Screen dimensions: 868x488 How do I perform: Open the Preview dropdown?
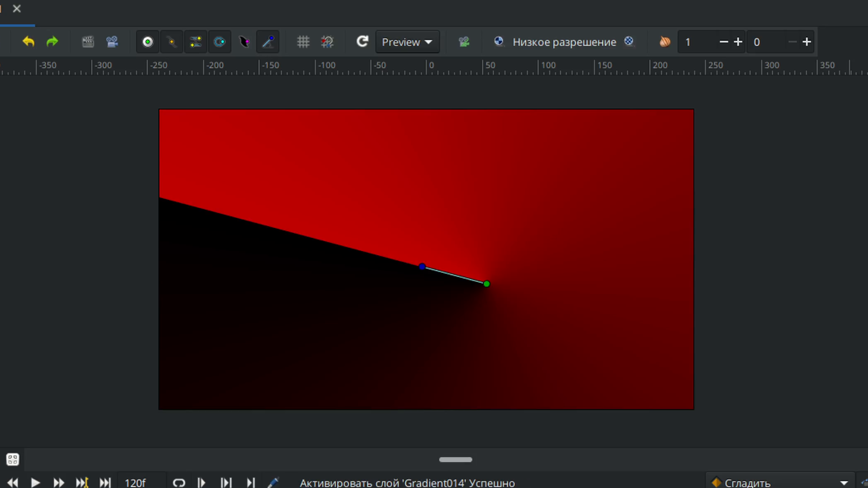407,42
